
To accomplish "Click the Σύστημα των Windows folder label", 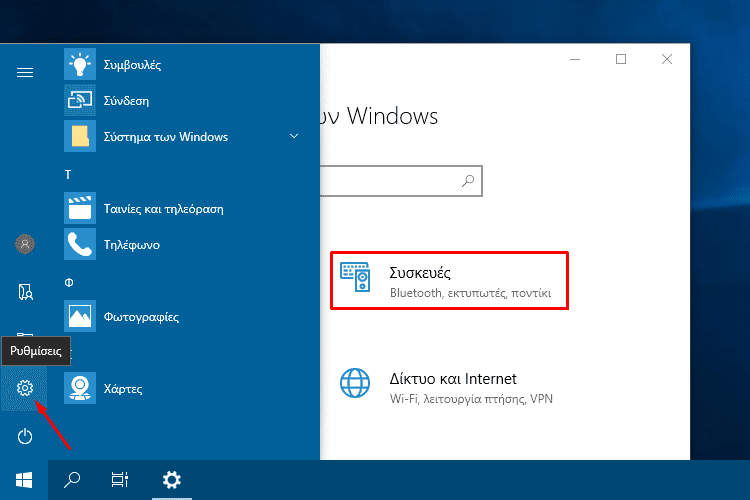I will (166, 137).
